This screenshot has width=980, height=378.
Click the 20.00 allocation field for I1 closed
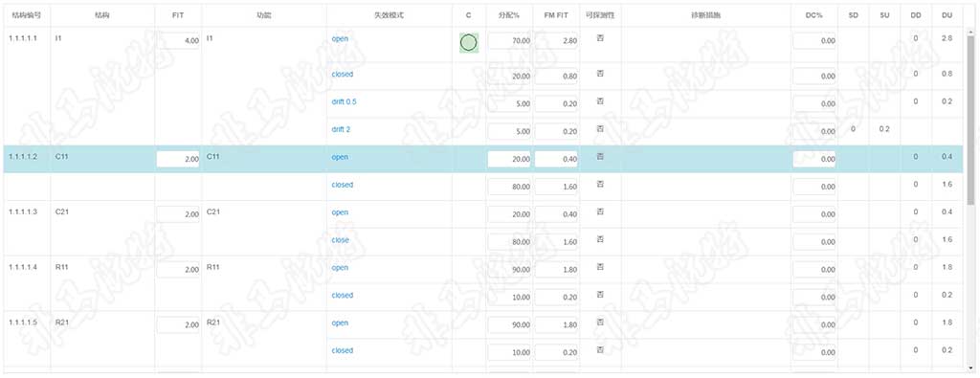pyautogui.click(x=509, y=77)
